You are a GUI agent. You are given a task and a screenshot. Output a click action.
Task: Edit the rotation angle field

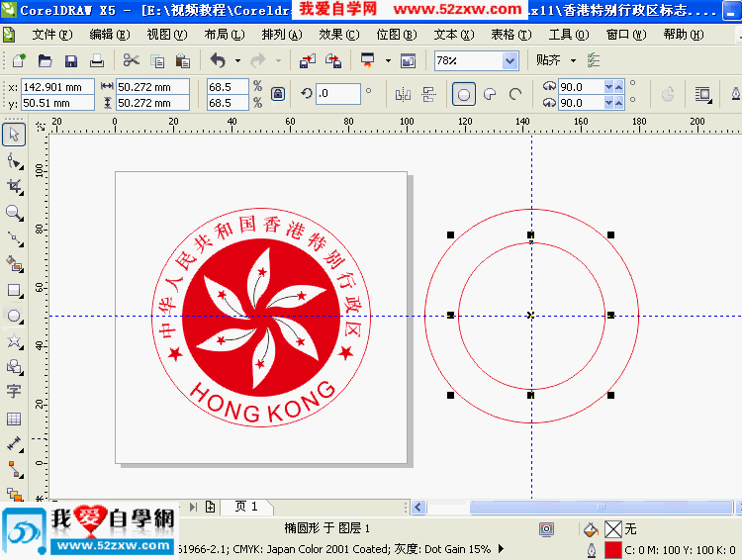[x=338, y=93]
